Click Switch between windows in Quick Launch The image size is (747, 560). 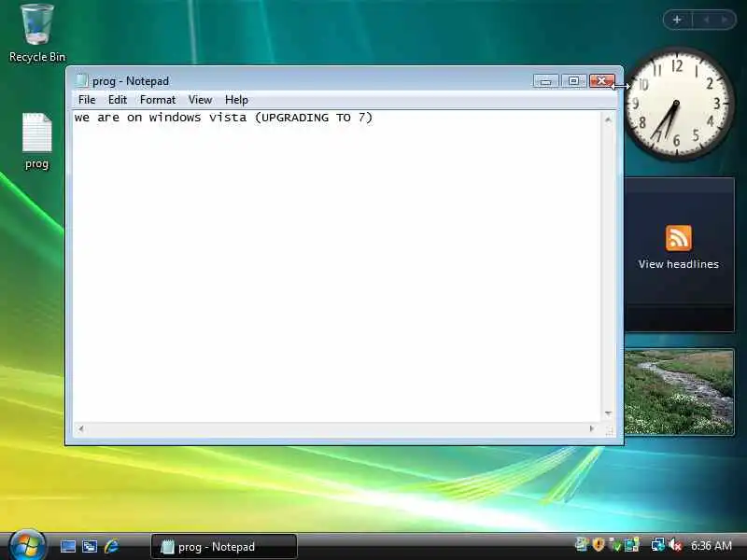click(x=90, y=546)
